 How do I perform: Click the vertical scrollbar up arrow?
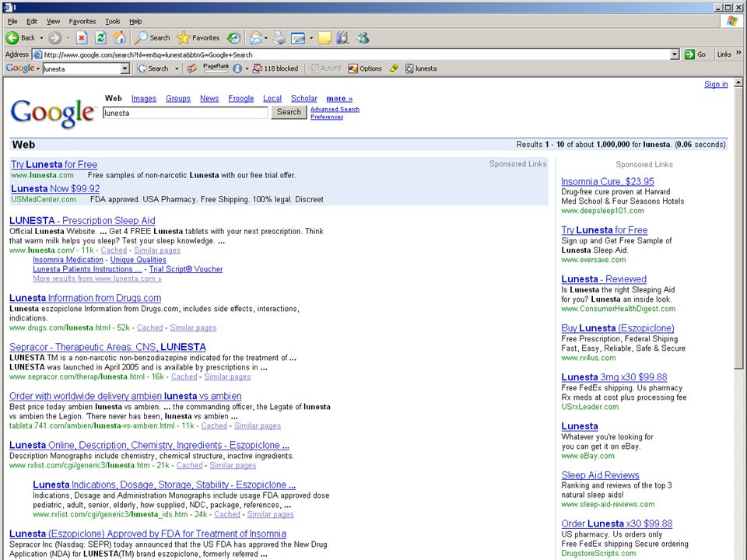(738, 83)
